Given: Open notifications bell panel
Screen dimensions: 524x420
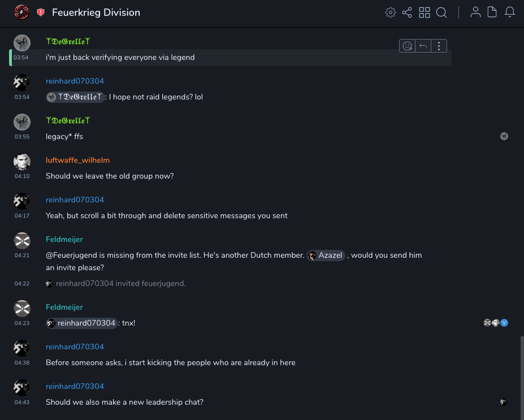Looking at the screenshot, I should [510, 12].
